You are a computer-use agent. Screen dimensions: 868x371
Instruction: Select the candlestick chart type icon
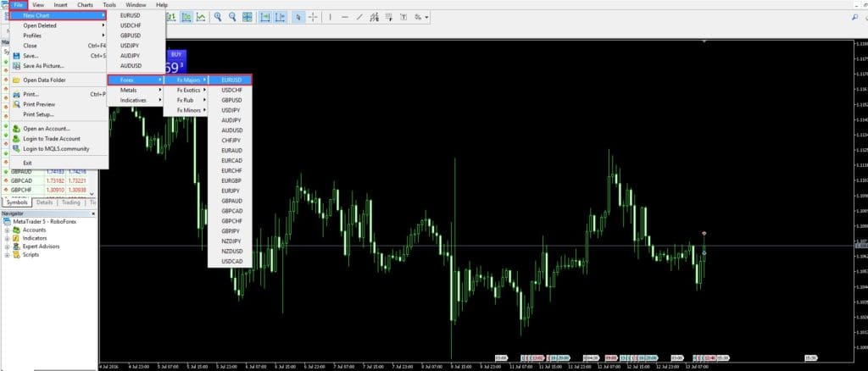(186, 17)
